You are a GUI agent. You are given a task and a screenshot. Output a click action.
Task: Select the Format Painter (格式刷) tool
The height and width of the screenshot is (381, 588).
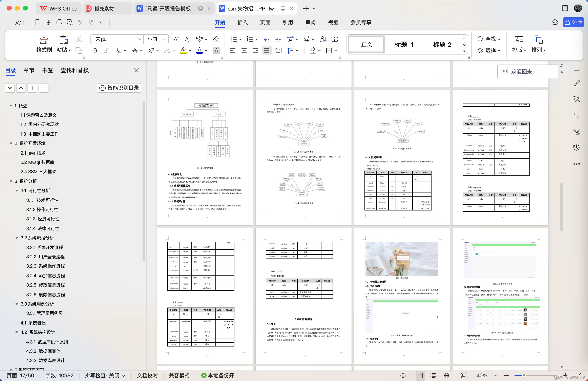pos(43,44)
